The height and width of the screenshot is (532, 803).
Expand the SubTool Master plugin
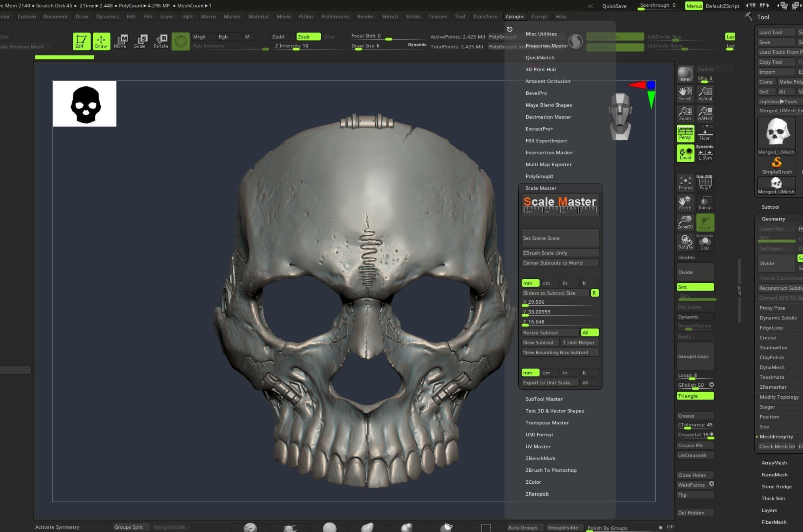click(x=544, y=399)
